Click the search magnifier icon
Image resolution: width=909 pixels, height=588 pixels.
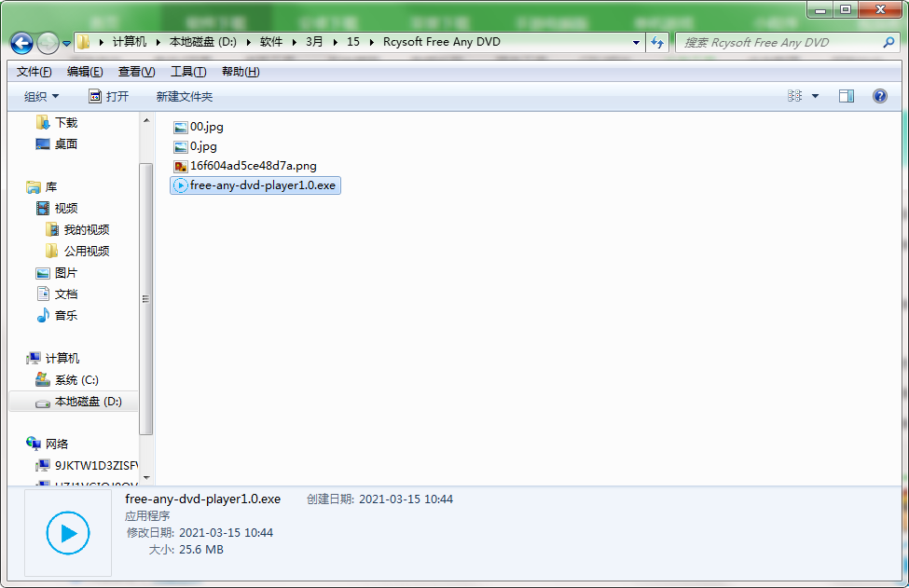tap(888, 42)
